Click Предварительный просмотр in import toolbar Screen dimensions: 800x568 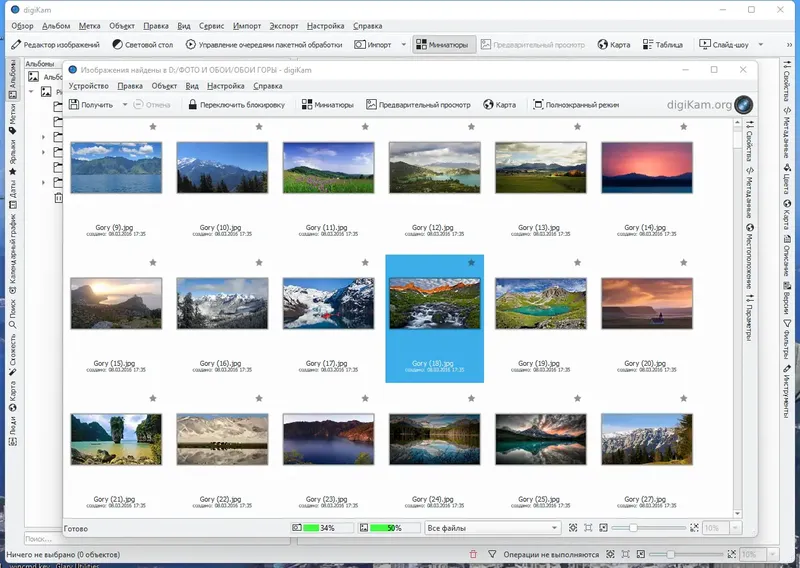pos(418,105)
